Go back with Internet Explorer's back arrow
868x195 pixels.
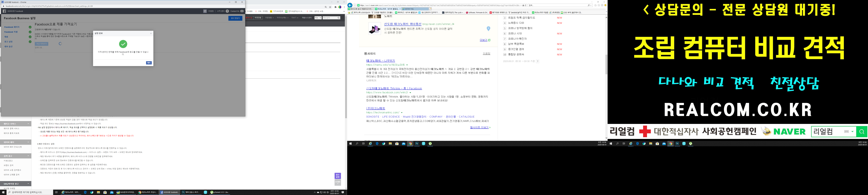(350, 5)
